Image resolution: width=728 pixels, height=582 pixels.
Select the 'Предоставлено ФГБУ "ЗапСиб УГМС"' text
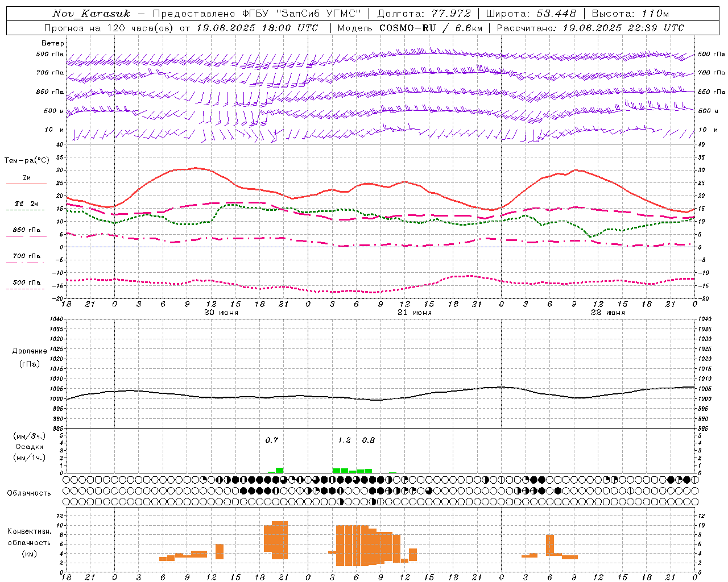coord(257,14)
